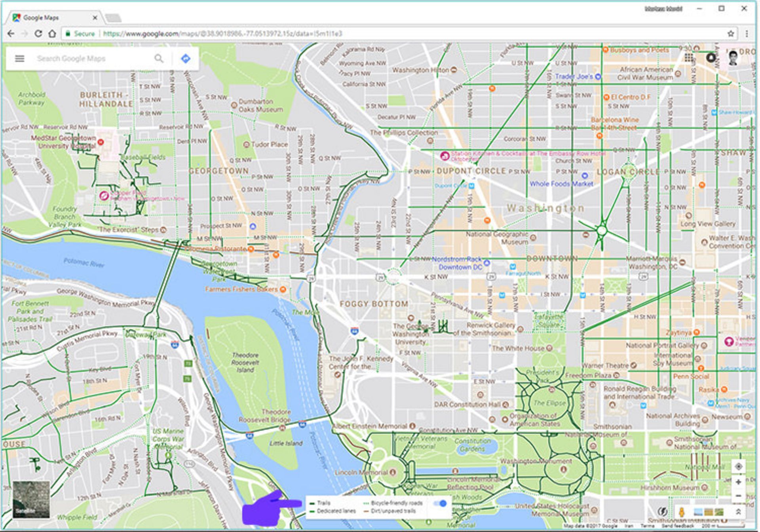Image resolution: width=760 pixels, height=532 pixels.
Task: Select the Dumbarton Oaks Museum pin
Action: [234, 105]
